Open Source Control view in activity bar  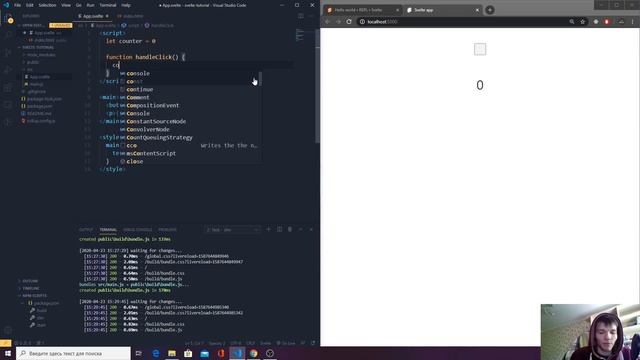point(8,53)
